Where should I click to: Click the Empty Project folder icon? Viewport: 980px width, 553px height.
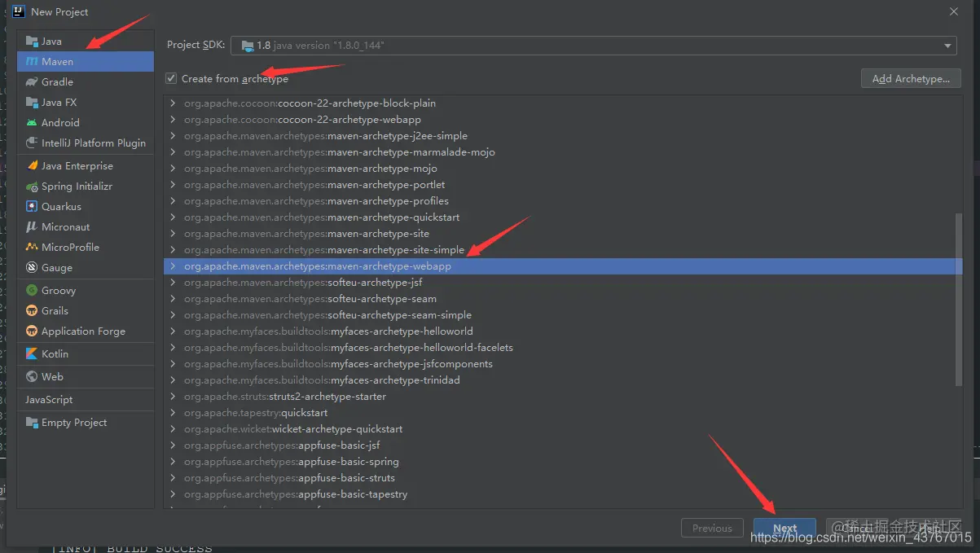pyautogui.click(x=32, y=423)
